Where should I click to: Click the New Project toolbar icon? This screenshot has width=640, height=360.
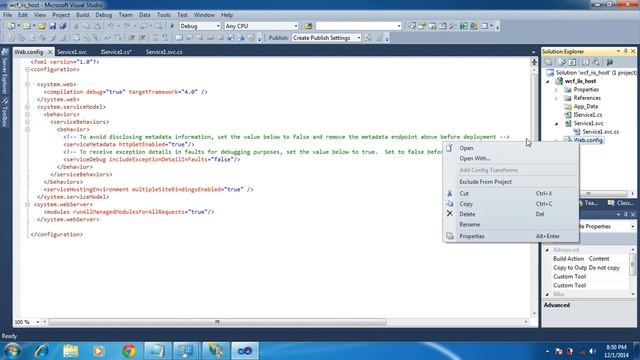[x=11, y=26]
